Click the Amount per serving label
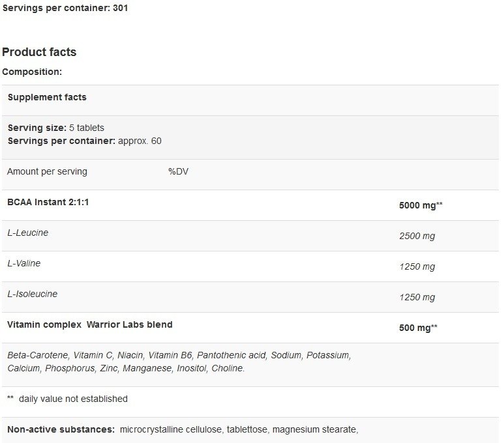Viewport: 504px width, 443px height. click(x=47, y=171)
